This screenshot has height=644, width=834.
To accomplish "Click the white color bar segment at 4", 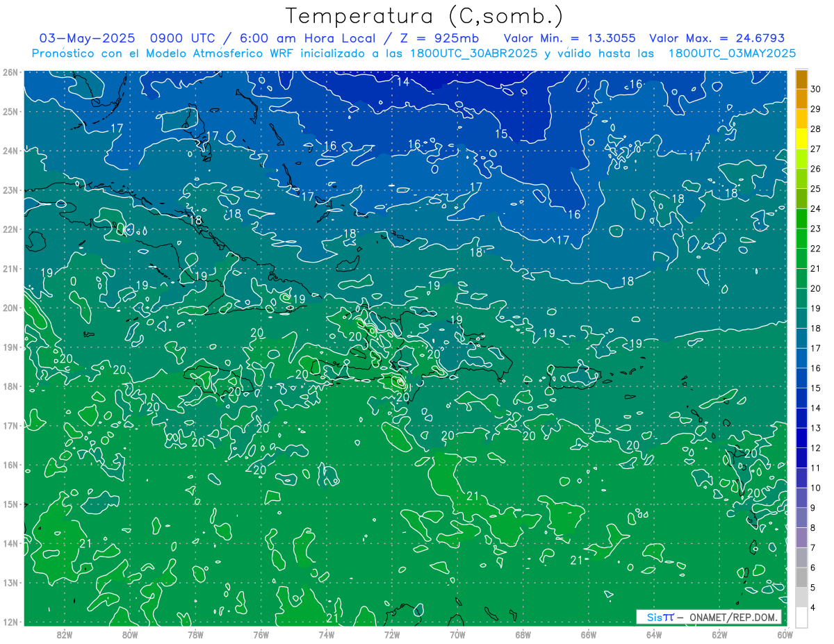I will coord(801,617).
